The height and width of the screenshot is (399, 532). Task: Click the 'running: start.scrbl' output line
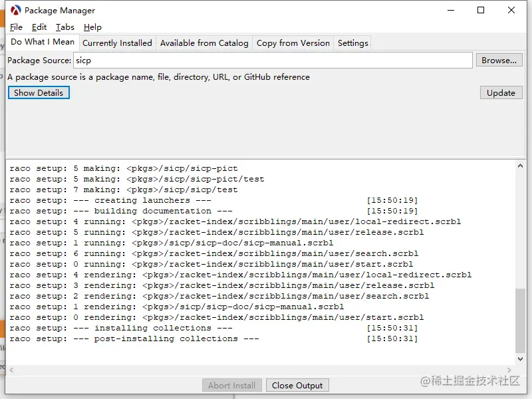(x=211, y=264)
